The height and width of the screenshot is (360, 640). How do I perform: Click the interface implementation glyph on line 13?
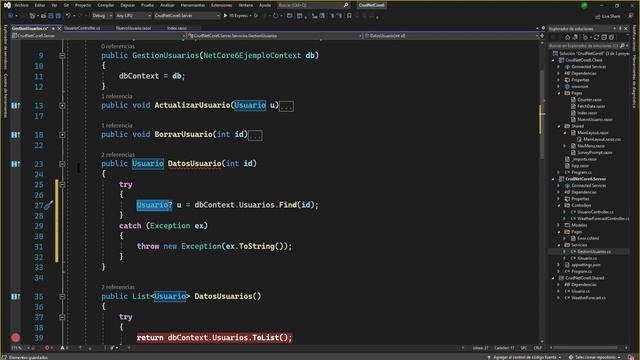tap(16, 105)
